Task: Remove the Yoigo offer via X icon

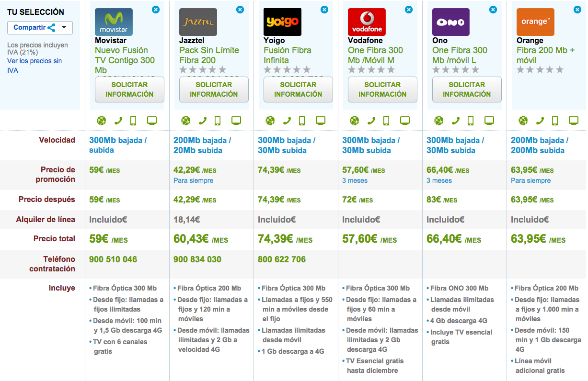Action: pos(324,10)
